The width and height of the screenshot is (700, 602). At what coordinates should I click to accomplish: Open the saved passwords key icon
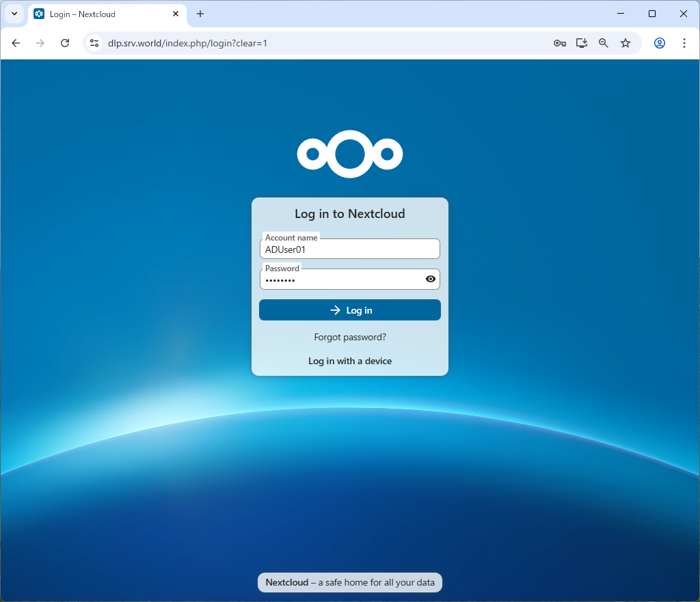tap(559, 43)
